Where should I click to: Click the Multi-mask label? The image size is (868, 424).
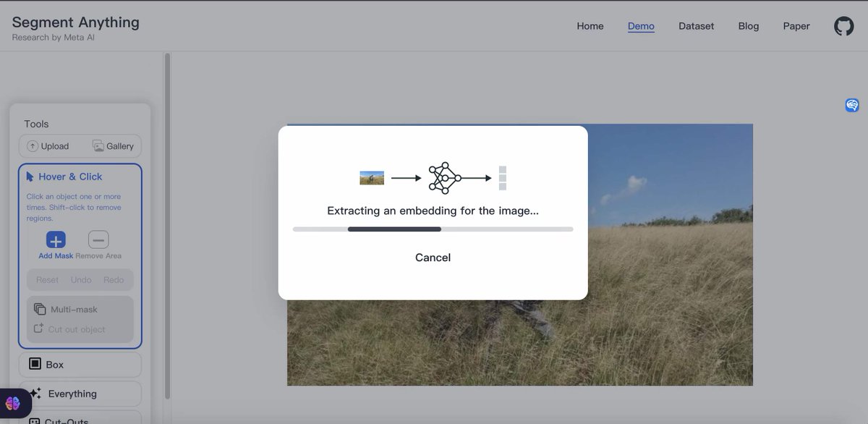click(x=74, y=310)
